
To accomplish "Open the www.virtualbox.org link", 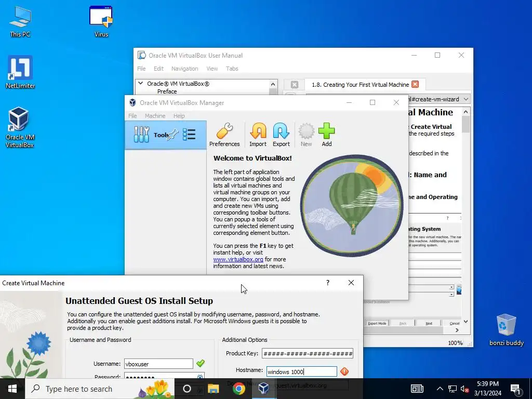I will 238,259.
